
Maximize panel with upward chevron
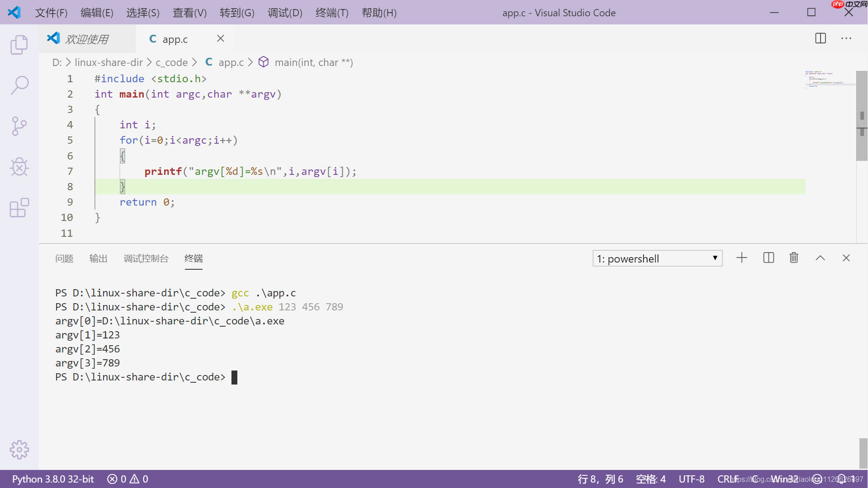[x=820, y=258]
